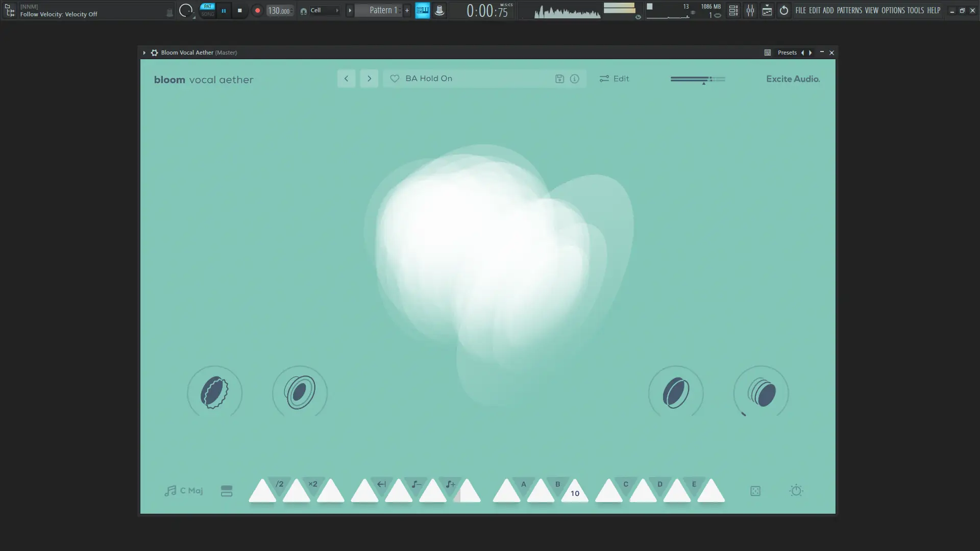Favorite the BA Hold On preset

(x=395, y=79)
